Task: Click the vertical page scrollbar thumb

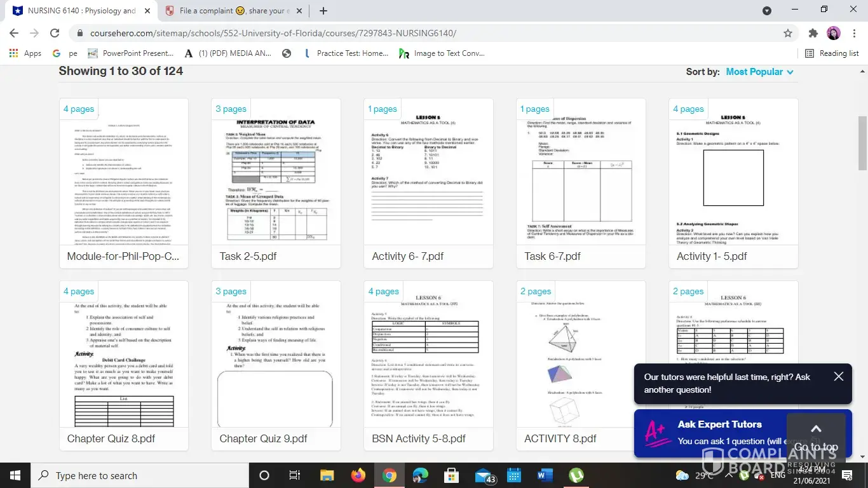Action: point(862,144)
